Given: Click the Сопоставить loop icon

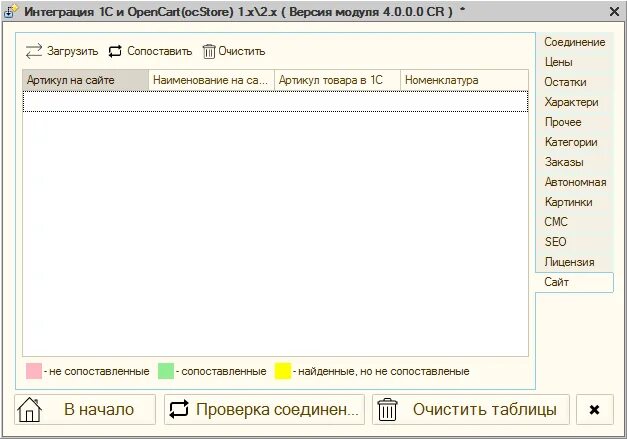Looking at the screenshot, I should click(115, 51).
